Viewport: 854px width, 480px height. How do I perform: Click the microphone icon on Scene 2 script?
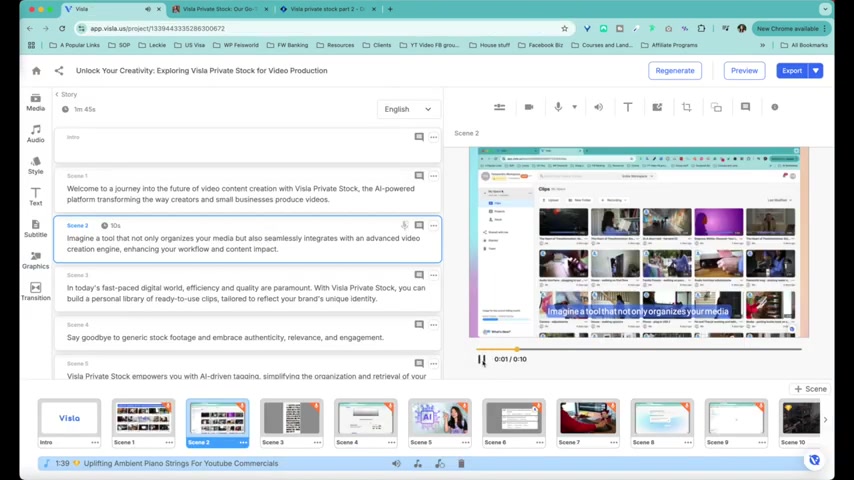pyautogui.click(x=404, y=226)
